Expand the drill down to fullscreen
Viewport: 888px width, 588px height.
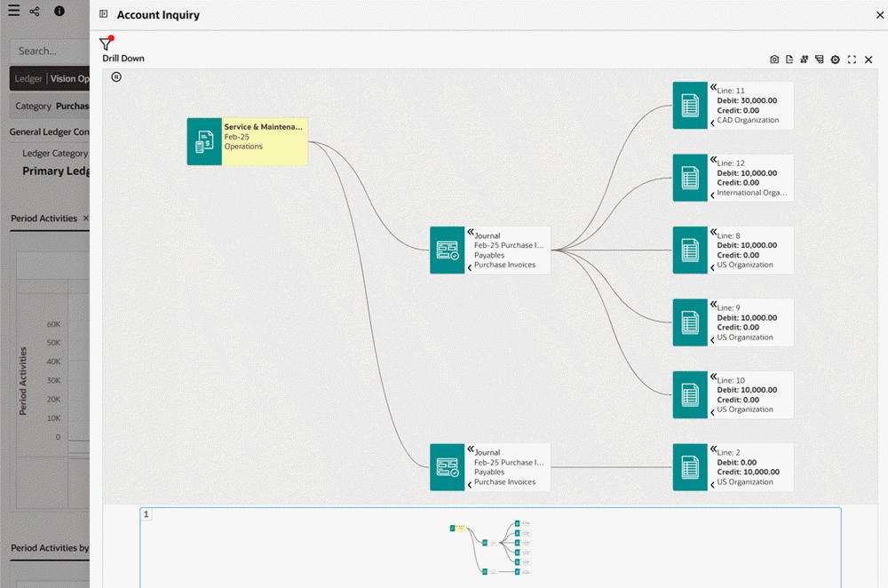[x=852, y=60]
